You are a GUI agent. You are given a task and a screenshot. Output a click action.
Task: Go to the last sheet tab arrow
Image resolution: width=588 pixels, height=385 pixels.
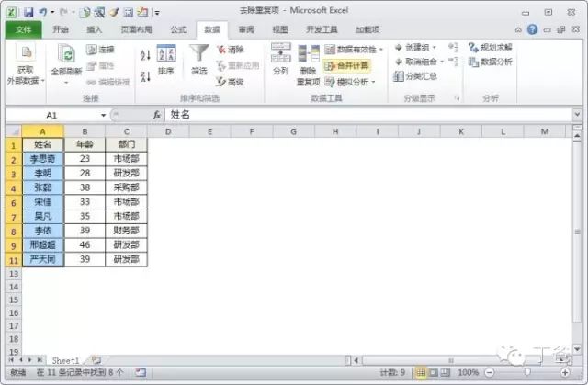click(x=40, y=360)
